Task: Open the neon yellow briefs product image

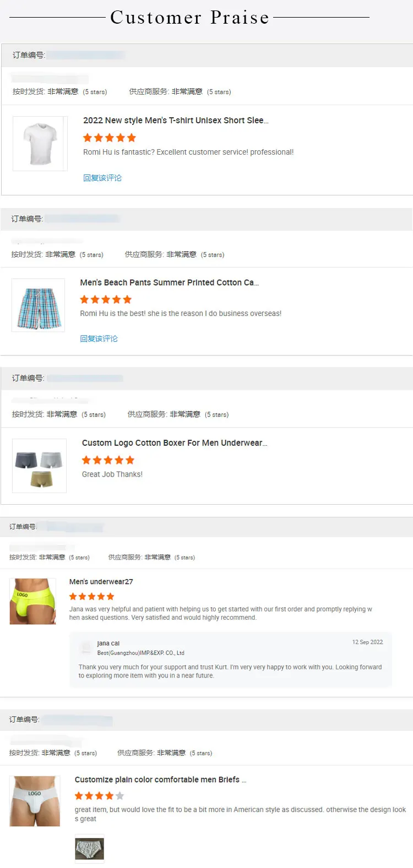Action: (33, 601)
